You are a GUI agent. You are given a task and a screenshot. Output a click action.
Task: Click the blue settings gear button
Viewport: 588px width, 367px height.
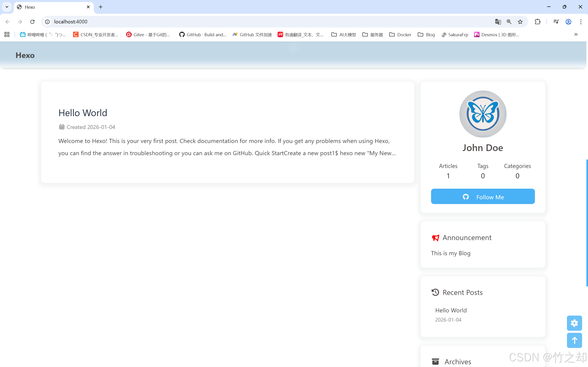(x=574, y=323)
